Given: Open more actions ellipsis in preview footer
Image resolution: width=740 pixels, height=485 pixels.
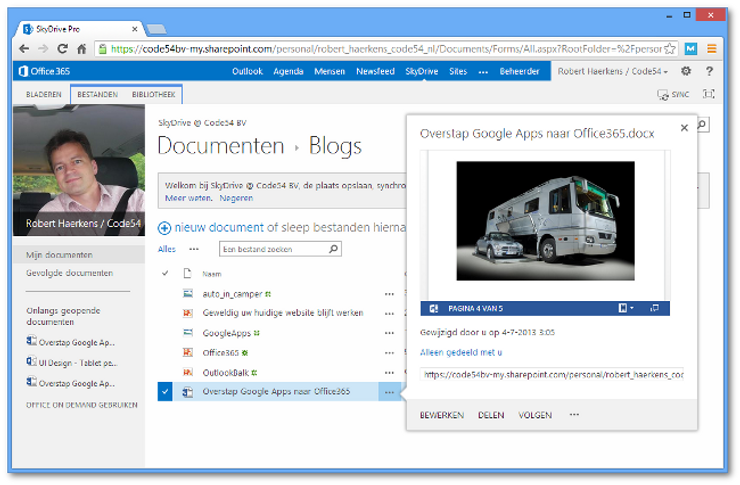Looking at the screenshot, I should click(574, 415).
